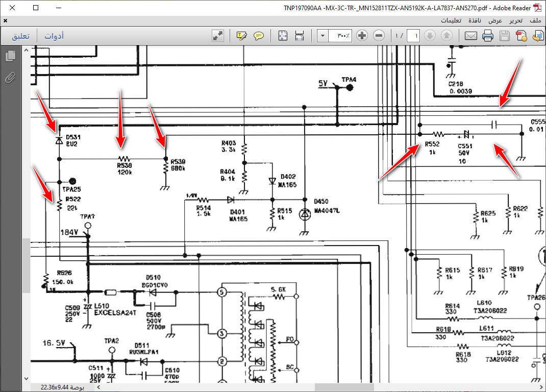The height and width of the screenshot is (392, 546).
Task: Click the R614 330 label
Action: coord(452,309)
